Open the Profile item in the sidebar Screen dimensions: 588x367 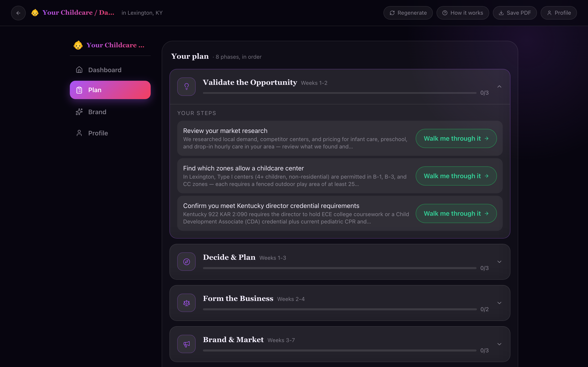point(110,133)
